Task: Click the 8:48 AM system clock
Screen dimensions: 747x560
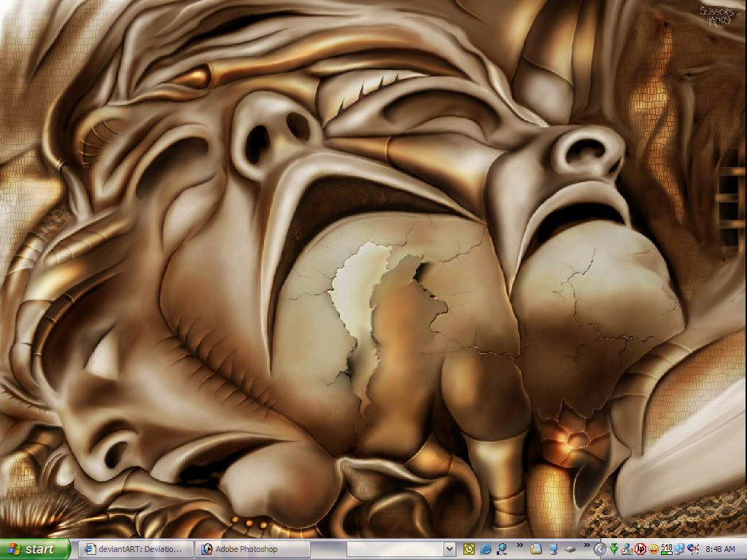Action: coord(720,550)
